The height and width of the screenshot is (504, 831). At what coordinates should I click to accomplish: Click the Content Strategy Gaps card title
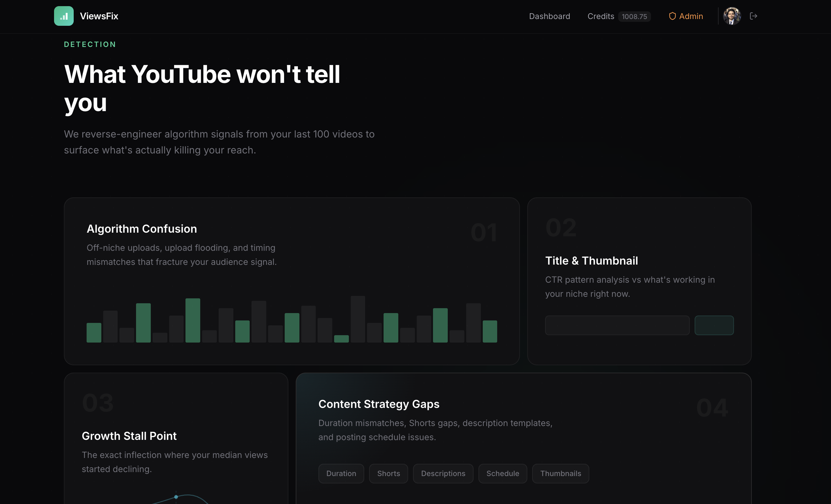coord(379,404)
